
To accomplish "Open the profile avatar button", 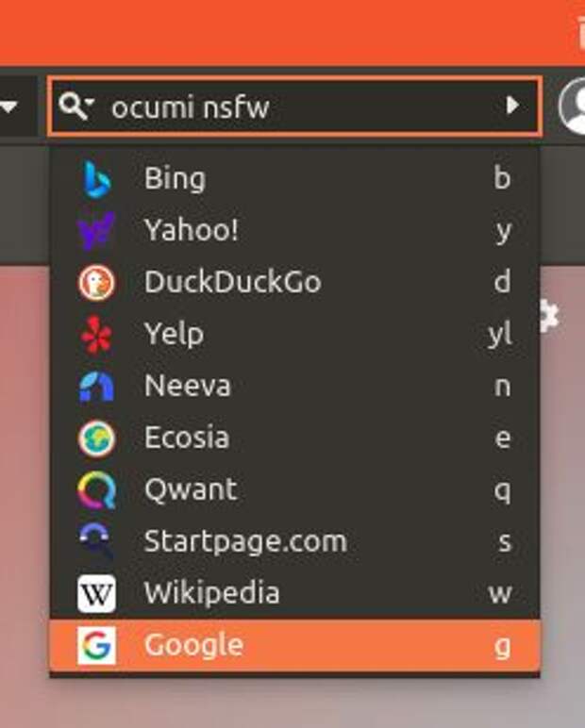I will (x=572, y=106).
